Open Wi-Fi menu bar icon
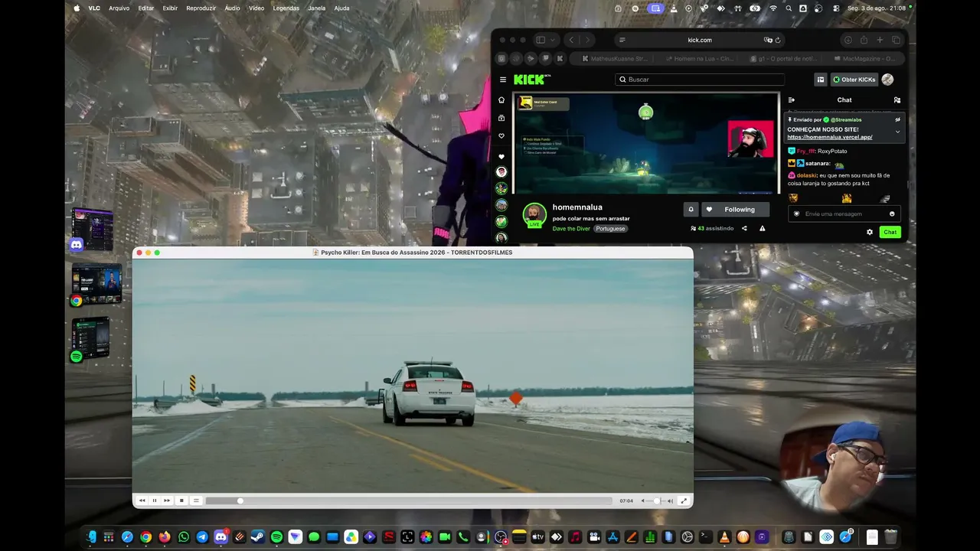This screenshot has width=980, height=551. (773, 8)
